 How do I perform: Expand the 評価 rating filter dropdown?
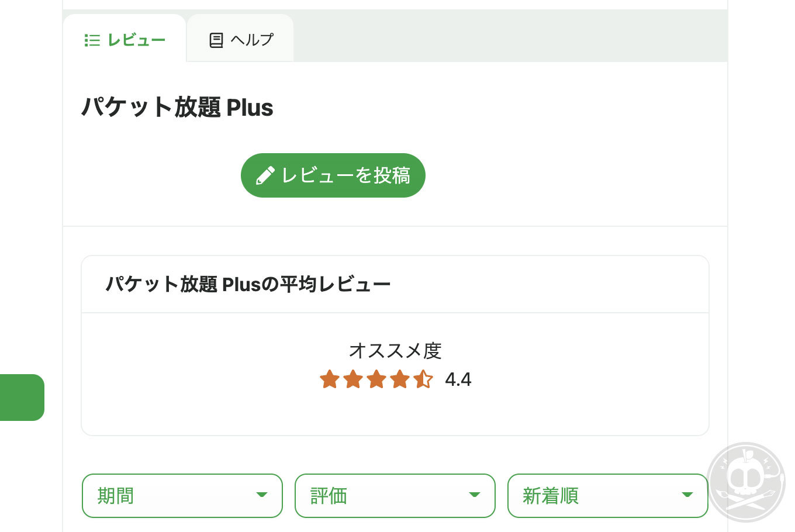tap(395, 496)
